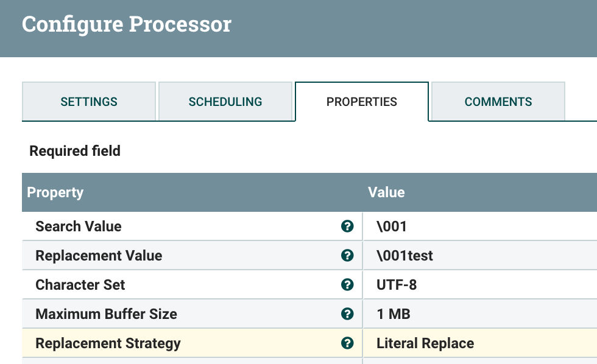Click help icon next to Search Value
The height and width of the screenshot is (364, 597).
pos(347,226)
